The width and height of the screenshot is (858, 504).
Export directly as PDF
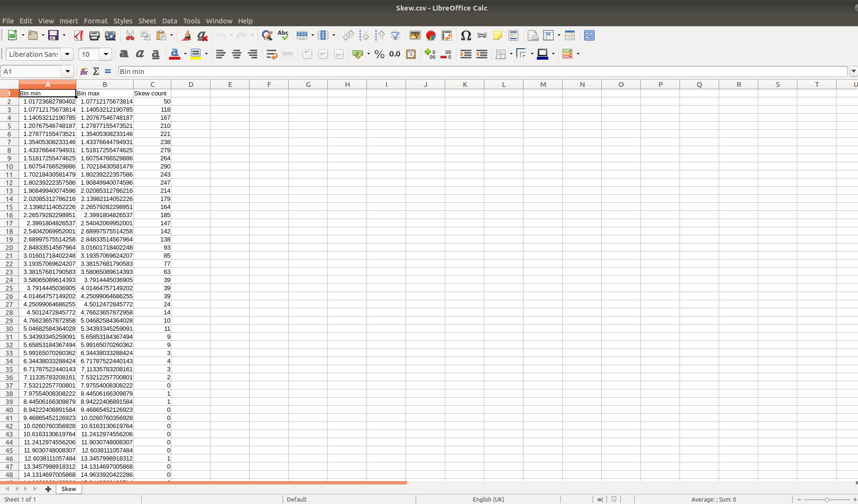coord(79,35)
